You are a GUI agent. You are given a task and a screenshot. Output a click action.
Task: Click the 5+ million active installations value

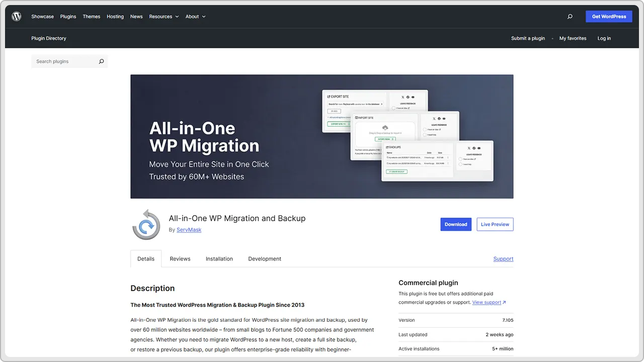[x=503, y=349]
